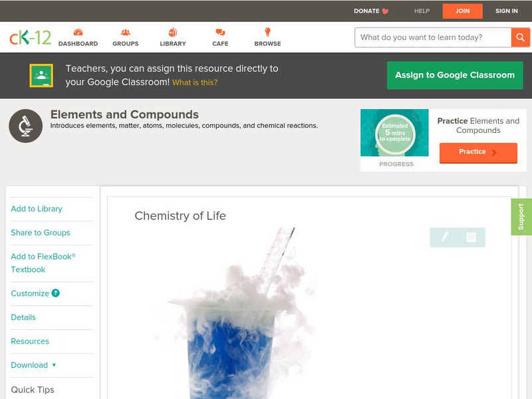This screenshot has width=532, height=399.
Task: Open the Dashboard gauge icon
Action: point(78,32)
